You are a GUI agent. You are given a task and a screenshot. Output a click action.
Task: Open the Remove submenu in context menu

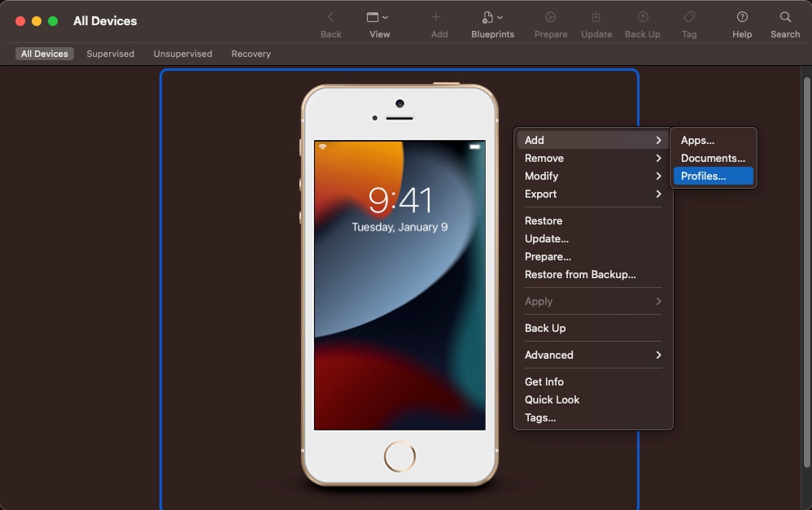tap(593, 158)
